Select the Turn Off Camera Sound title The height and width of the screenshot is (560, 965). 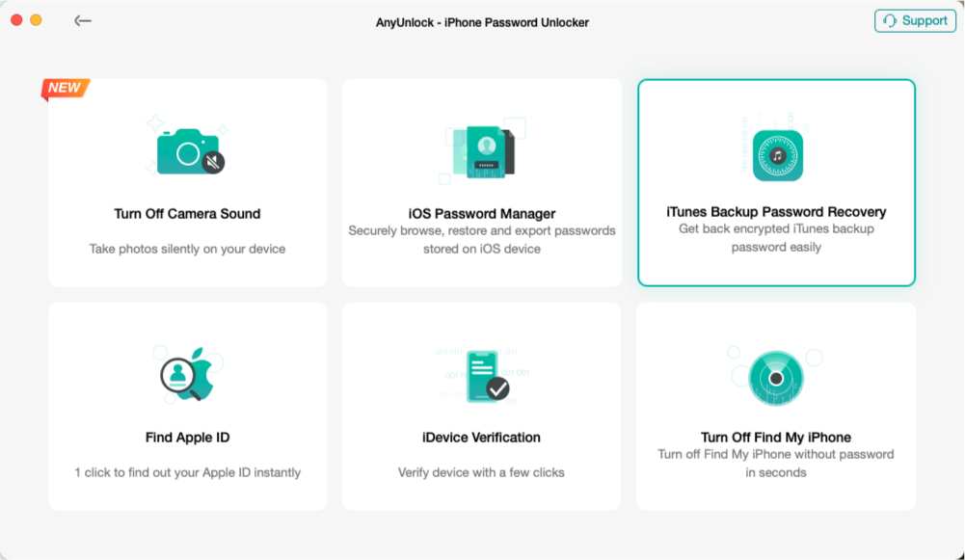click(187, 214)
